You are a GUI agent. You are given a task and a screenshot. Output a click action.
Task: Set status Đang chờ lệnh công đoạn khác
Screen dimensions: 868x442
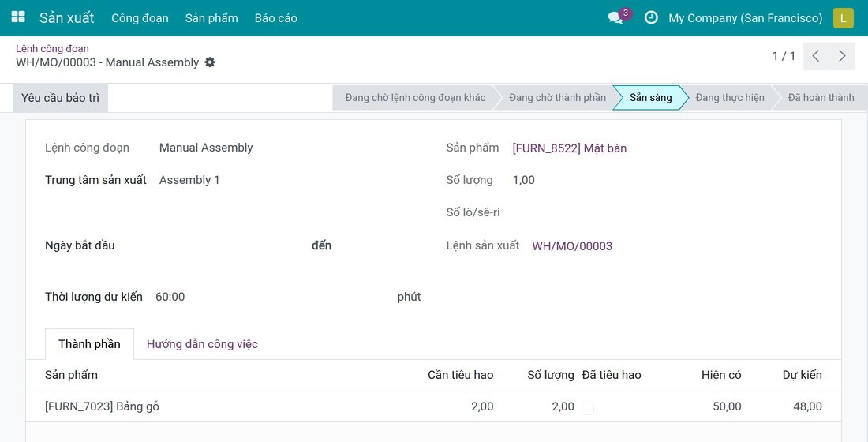(x=415, y=98)
